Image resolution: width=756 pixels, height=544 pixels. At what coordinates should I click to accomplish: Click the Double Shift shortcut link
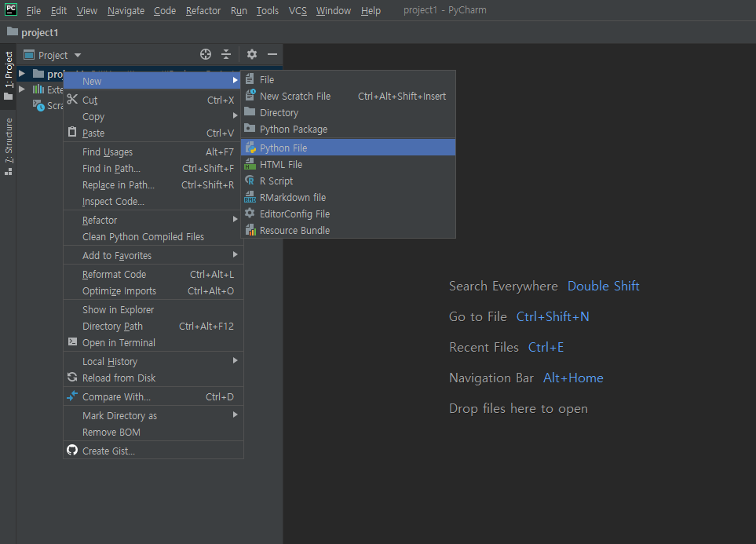point(603,286)
